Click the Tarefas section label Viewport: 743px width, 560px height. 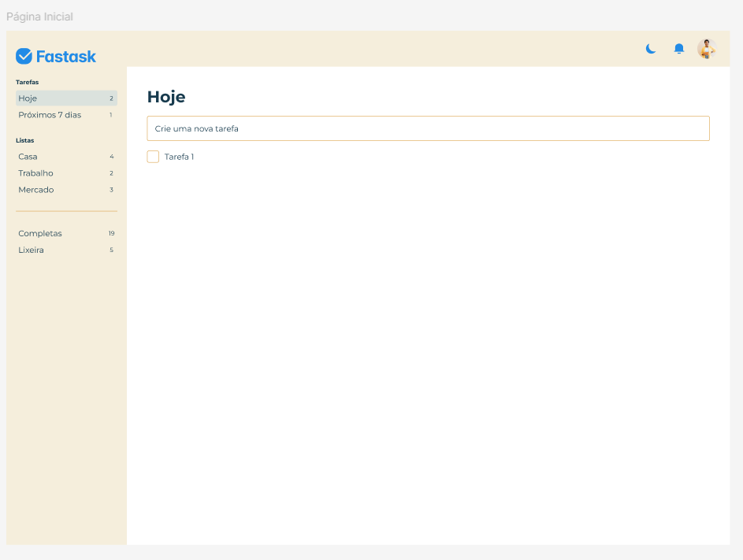coord(27,82)
